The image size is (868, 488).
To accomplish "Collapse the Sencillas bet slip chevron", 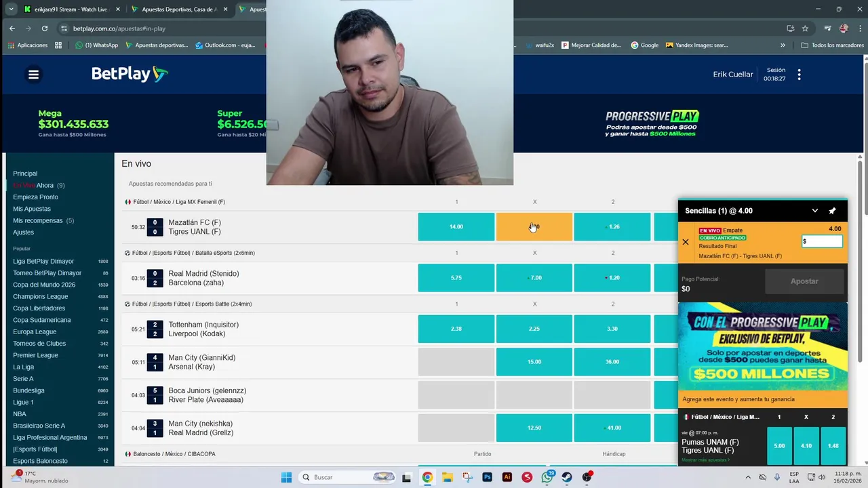I will click(814, 211).
